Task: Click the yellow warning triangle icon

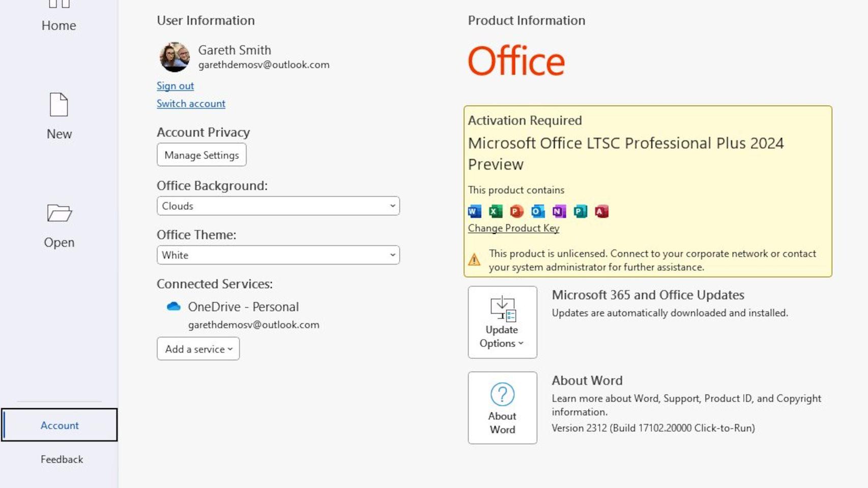Action: (474, 260)
